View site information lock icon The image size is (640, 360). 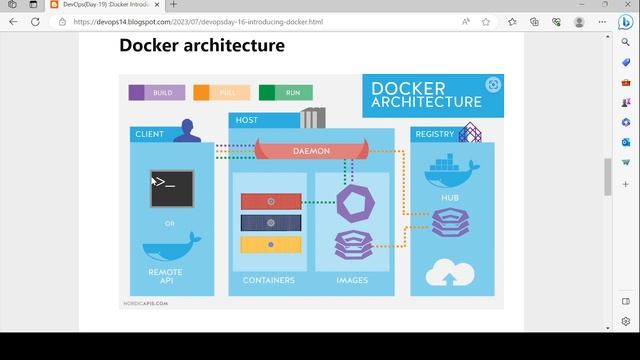pos(62,22)
